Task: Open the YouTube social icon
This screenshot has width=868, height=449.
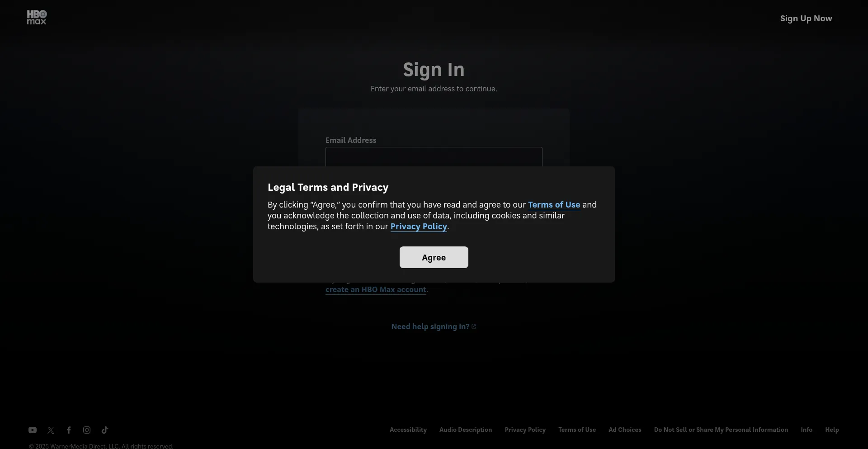Action: pos(33,430)
